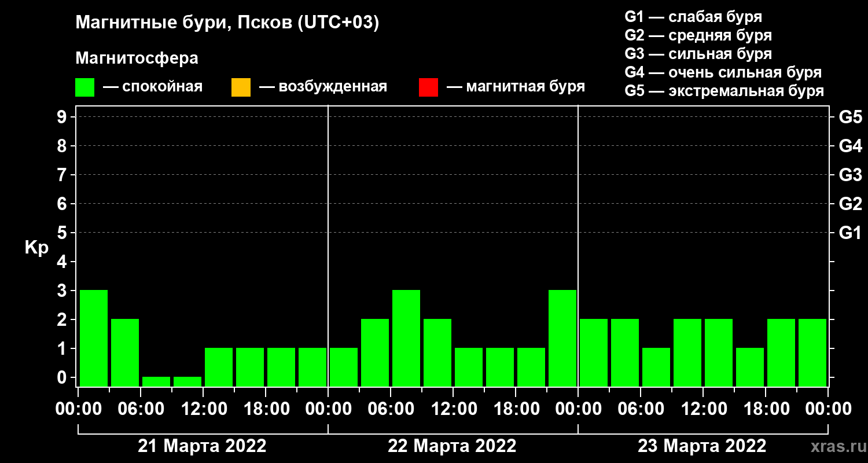Click the Kp 0 bar at 06:00–09:00, 21 March

tap(156, 381)
